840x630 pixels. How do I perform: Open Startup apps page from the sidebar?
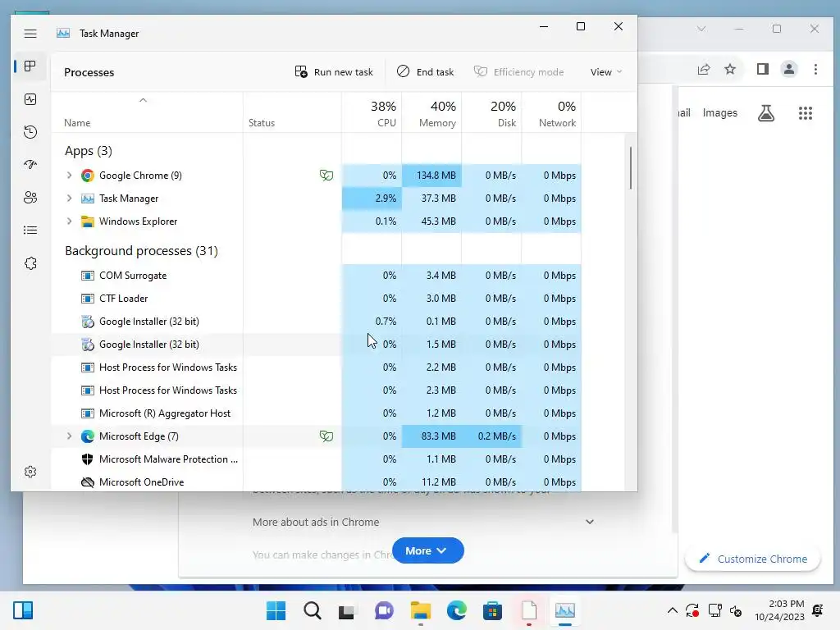tap(30, 164)
